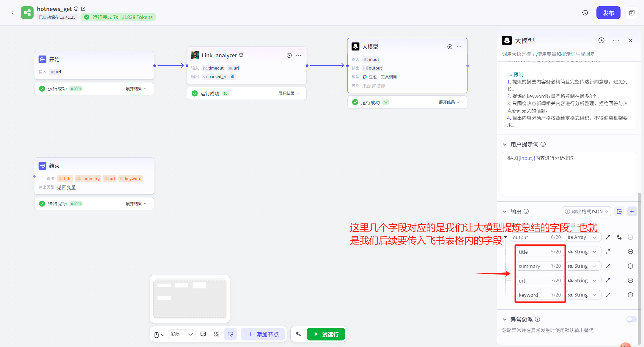
Task: Expand results under the 开始 node
Action: [136, 89]
